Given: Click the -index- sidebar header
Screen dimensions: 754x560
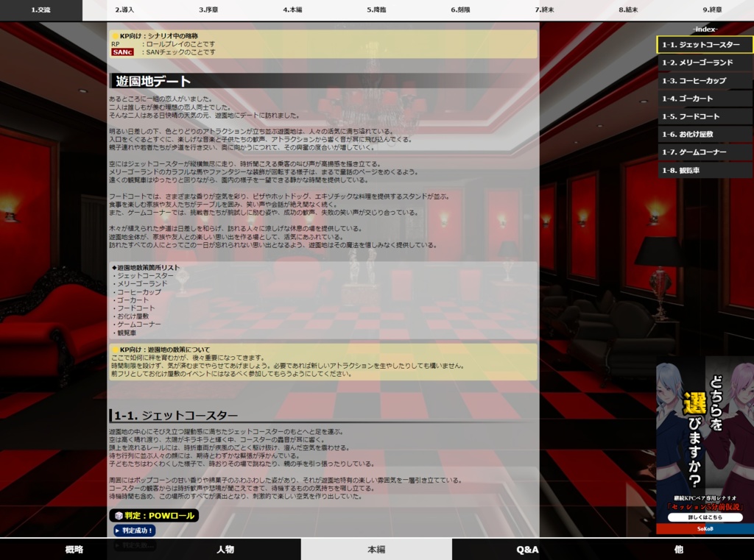Looking at the screenshot, I should point(705,29).
